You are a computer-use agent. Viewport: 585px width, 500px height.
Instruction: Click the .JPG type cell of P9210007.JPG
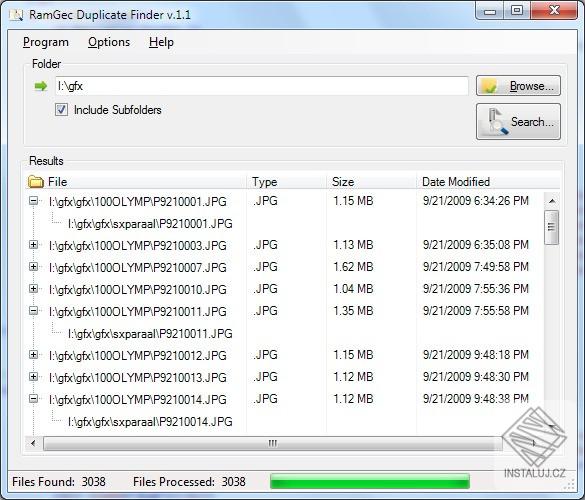(265, 267)
